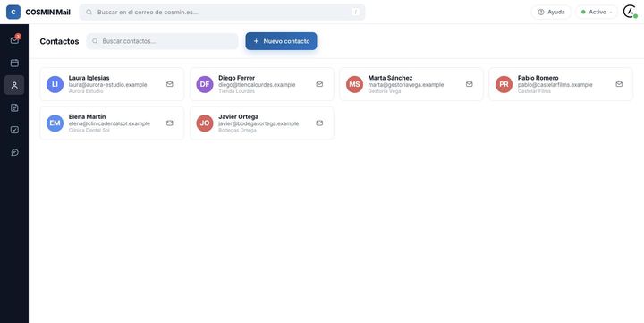Open the user profile avatar menu
The height and width of the screenshot is (323, 644).
coord(630,12)
